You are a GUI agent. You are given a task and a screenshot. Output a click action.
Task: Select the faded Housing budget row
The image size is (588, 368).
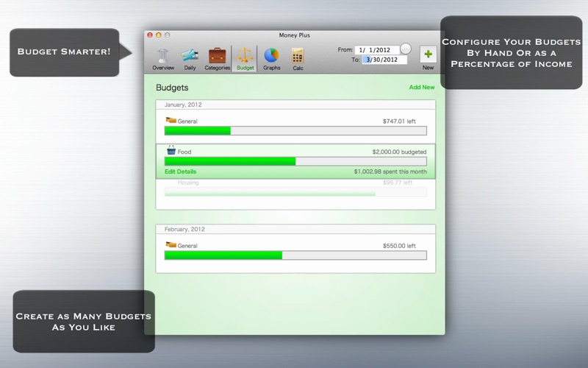[x=295, y=188]
